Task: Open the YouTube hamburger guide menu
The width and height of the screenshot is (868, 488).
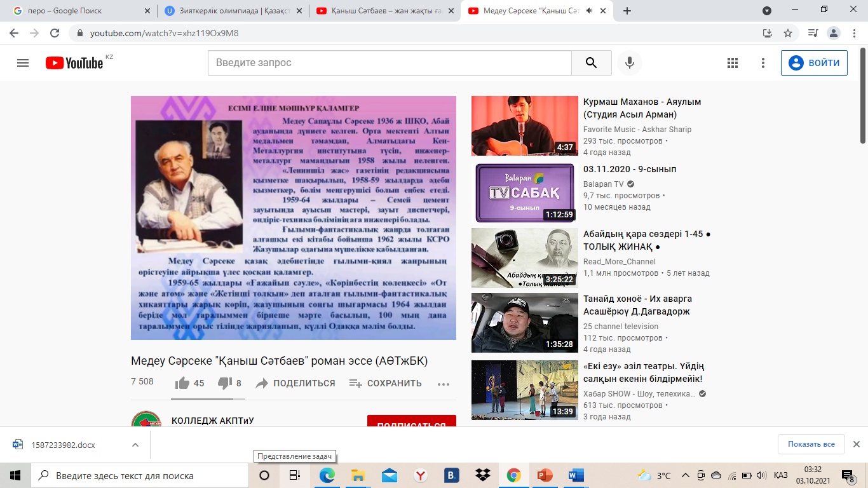Action: pos(23,63)
